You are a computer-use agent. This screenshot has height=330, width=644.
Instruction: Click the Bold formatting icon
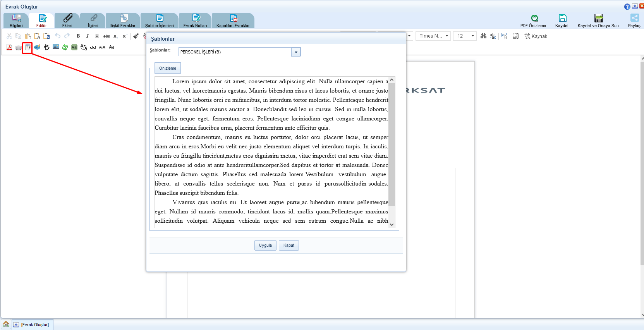(78, 36)
